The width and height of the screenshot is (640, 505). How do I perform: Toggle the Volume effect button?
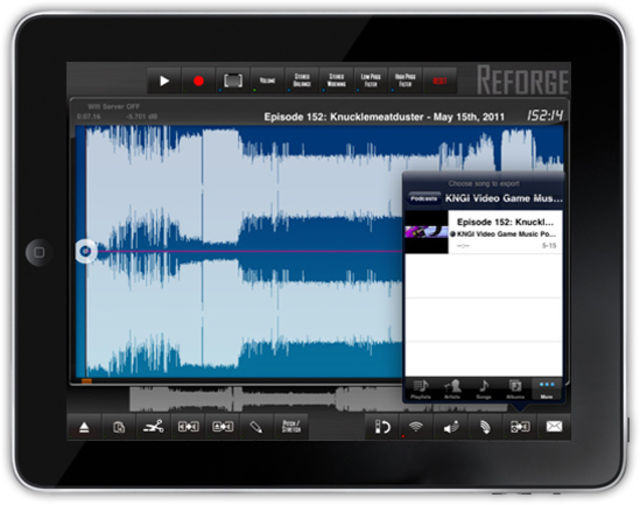(267, 81)
